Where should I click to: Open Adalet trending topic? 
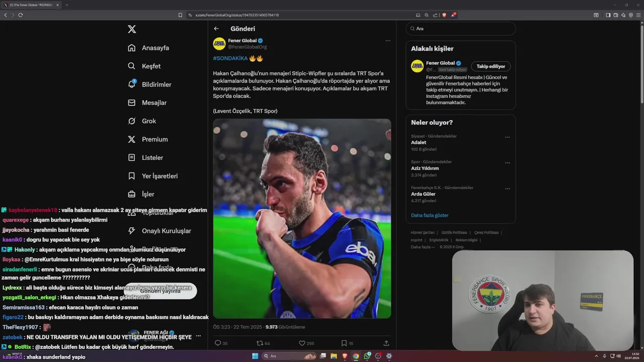[419, 142]
